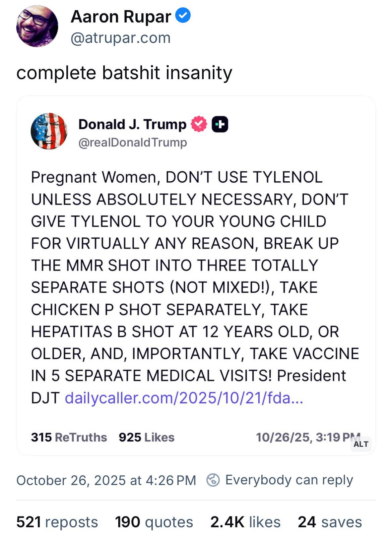Click the blue verified checkmark badge
392x542 pixels.
point(183,15)
